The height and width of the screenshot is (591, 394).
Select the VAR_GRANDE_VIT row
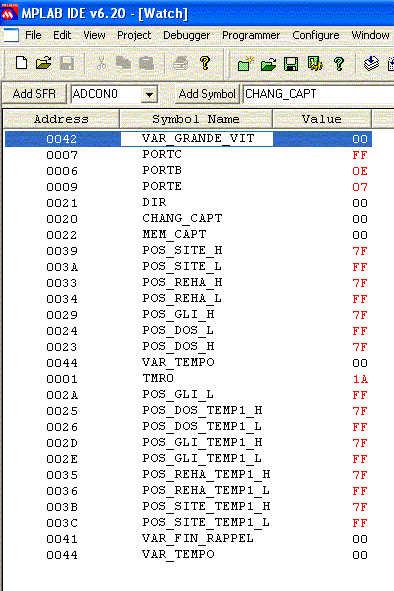pyautogui.click(x=189, y=139)
